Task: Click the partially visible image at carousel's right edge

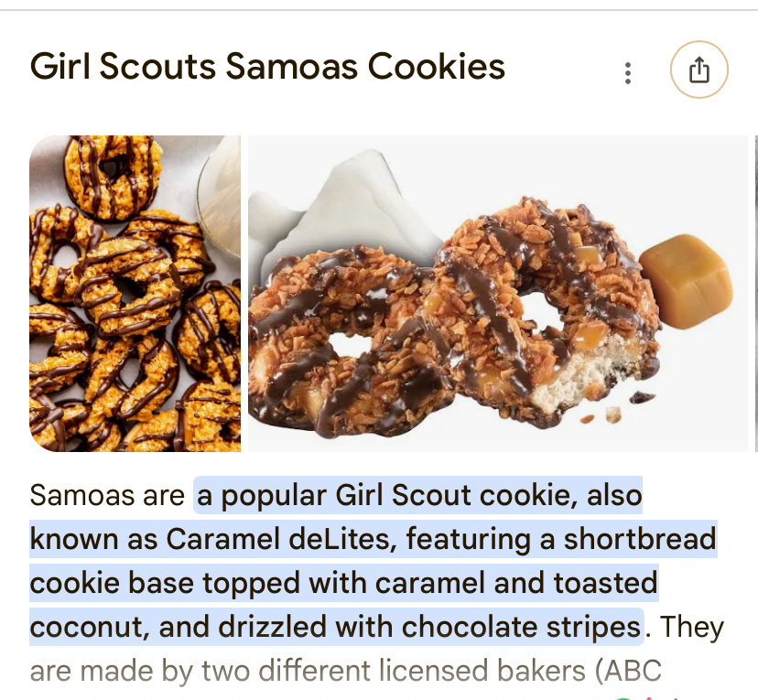Action: click(x=754, y=293)
